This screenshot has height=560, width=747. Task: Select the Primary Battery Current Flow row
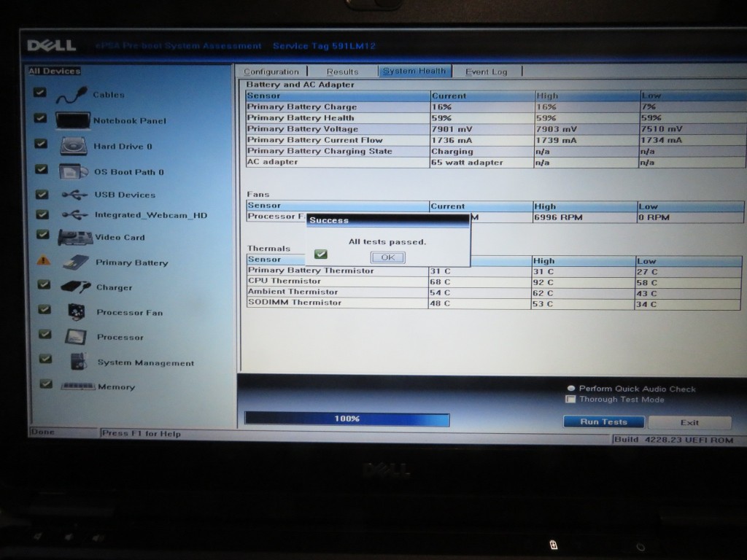click(495, 140)
